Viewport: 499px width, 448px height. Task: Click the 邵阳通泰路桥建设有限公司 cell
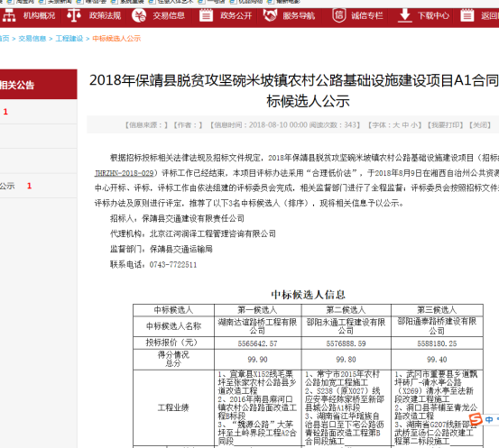pyautogui.click(x=437, y=326)
